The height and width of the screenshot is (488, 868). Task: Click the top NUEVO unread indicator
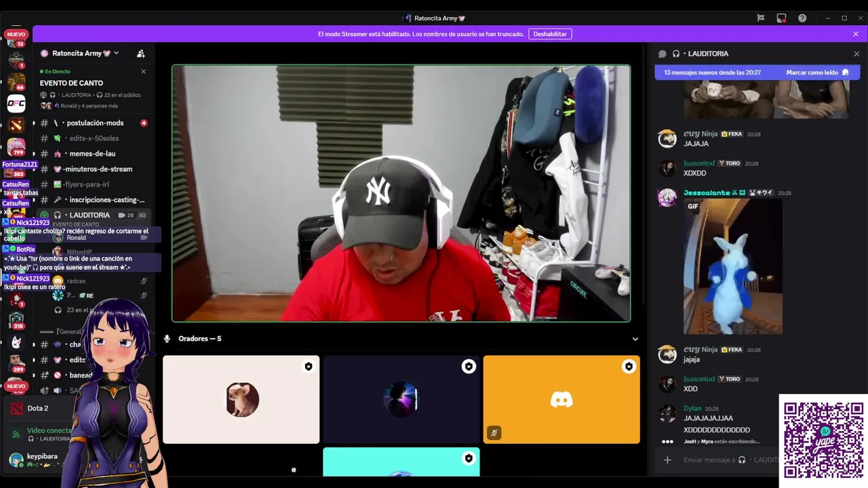click(x=16, y=34)
